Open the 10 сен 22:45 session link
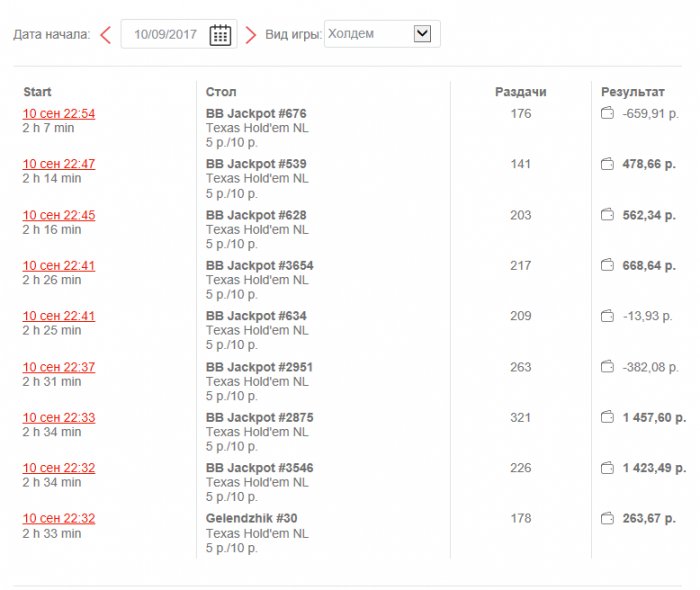700x590 pixels. coord(59,215)
